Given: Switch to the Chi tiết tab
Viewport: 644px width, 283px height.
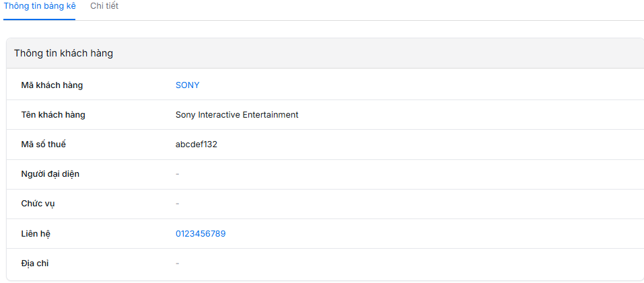Looking at the screenshot, I should pos(104,6).
